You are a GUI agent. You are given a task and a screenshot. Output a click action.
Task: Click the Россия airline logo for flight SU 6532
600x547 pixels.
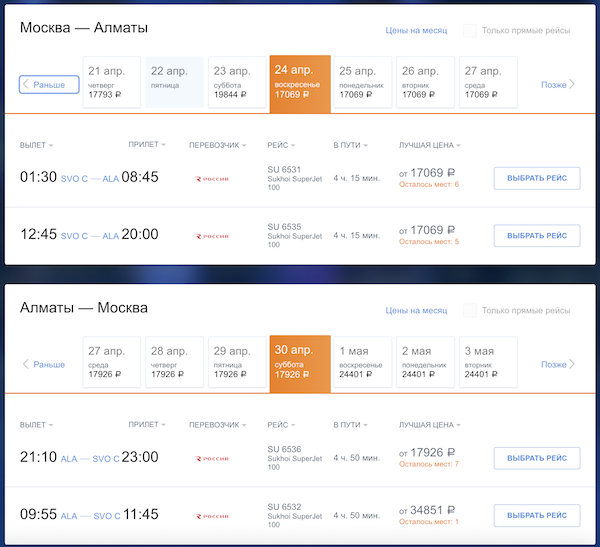point(212,516)
